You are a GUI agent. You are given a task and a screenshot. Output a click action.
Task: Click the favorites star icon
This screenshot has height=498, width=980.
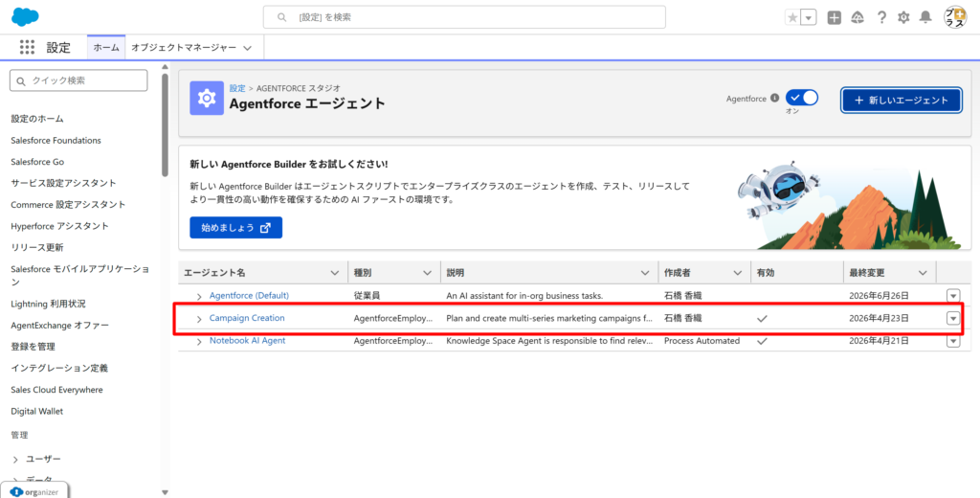tap(792, 17)
